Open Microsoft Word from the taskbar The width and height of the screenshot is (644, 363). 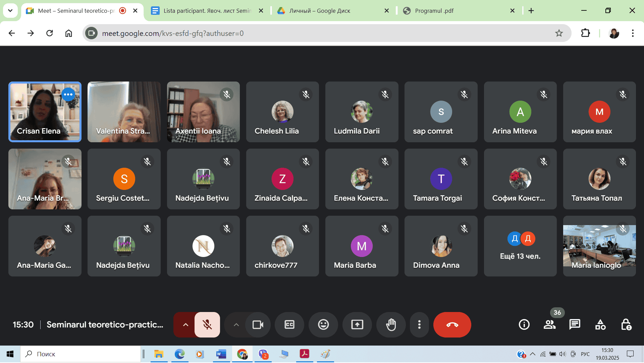pos(221,354)
